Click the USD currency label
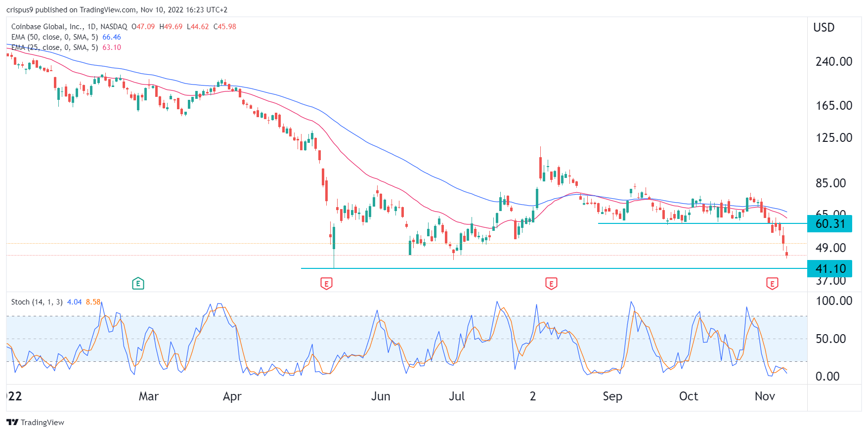Image resolution: width=868 pixels, height=433 pixels. pyautogui.click(x=824, y=28)
